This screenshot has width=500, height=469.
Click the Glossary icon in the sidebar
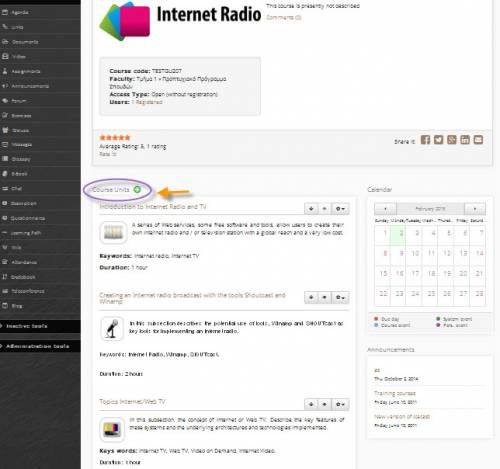pos(5,159)
